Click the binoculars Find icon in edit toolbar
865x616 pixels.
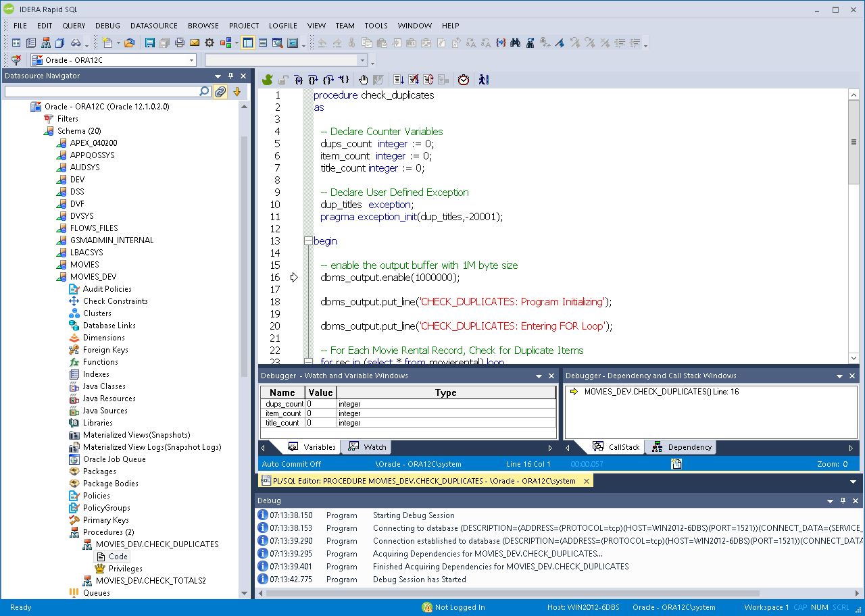(x=515, y=43)
